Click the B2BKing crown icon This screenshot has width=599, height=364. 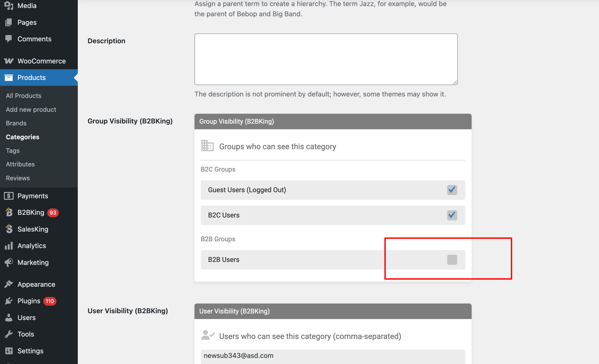pos(9,212)
